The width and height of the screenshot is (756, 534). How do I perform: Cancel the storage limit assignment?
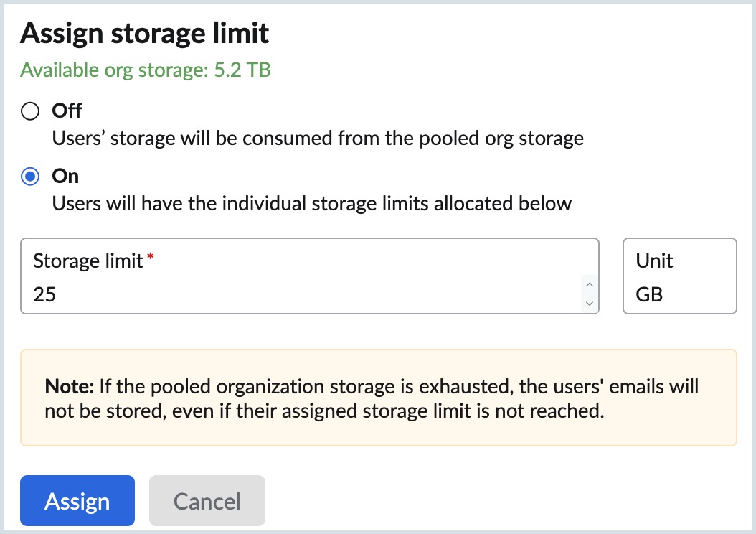click(x=207, y=500)
